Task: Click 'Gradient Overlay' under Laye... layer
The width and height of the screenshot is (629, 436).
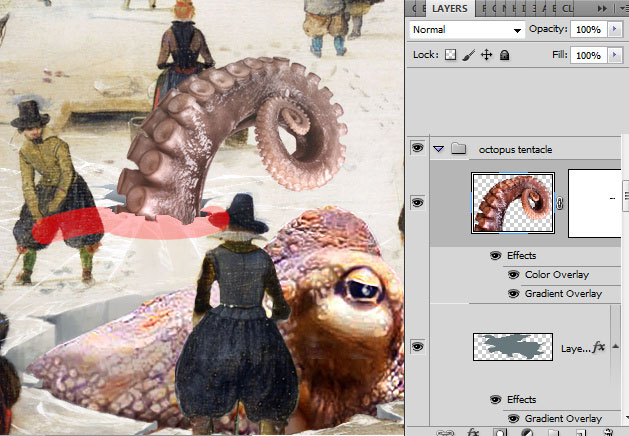Action: click(x=563, y=419)
